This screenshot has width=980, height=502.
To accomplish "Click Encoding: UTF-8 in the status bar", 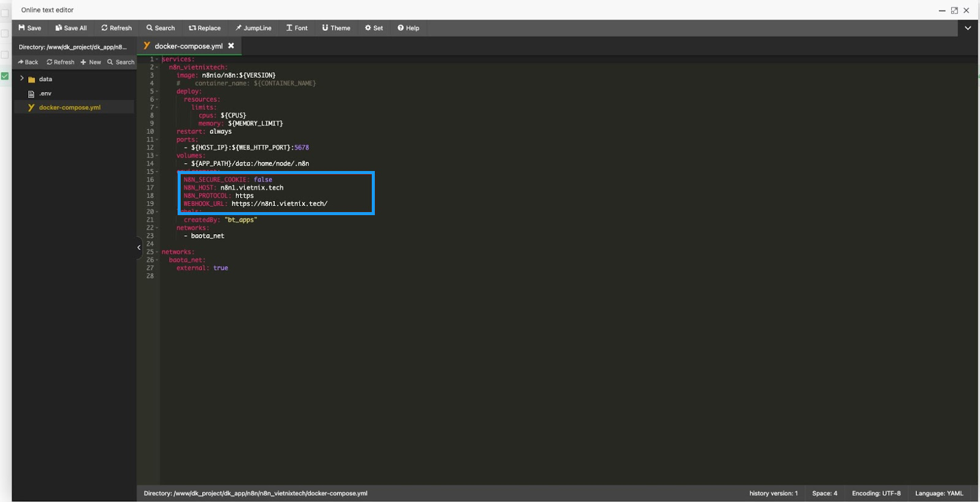I will 876,493.
